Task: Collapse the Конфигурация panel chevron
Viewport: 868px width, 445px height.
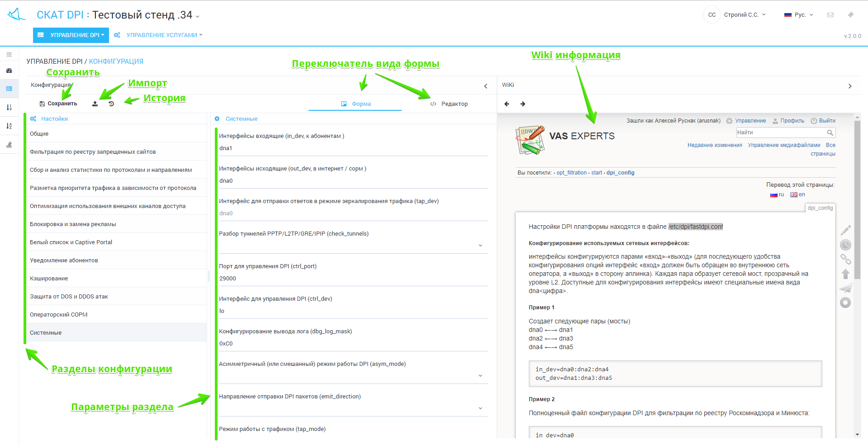Action: click(x=486, y=86)
